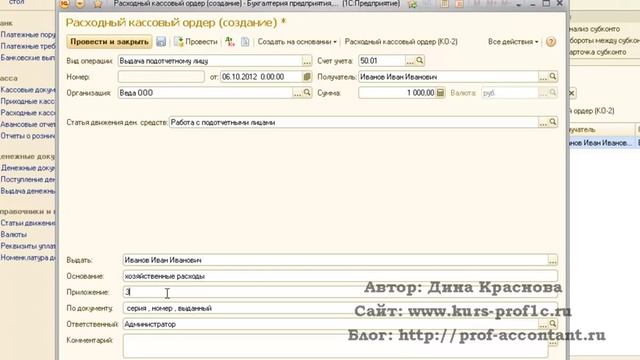Click the magnifier icon for "Организация"
640x360 pixels.
[307, 93]
